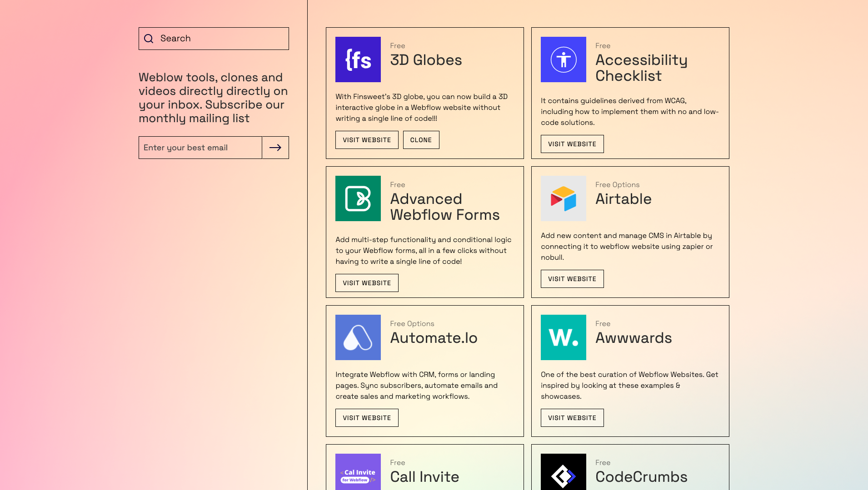Image resolution: width=868 pixels, height=490 pixels.
Task: Click the Enter your best email field
Action: (200, 148)
